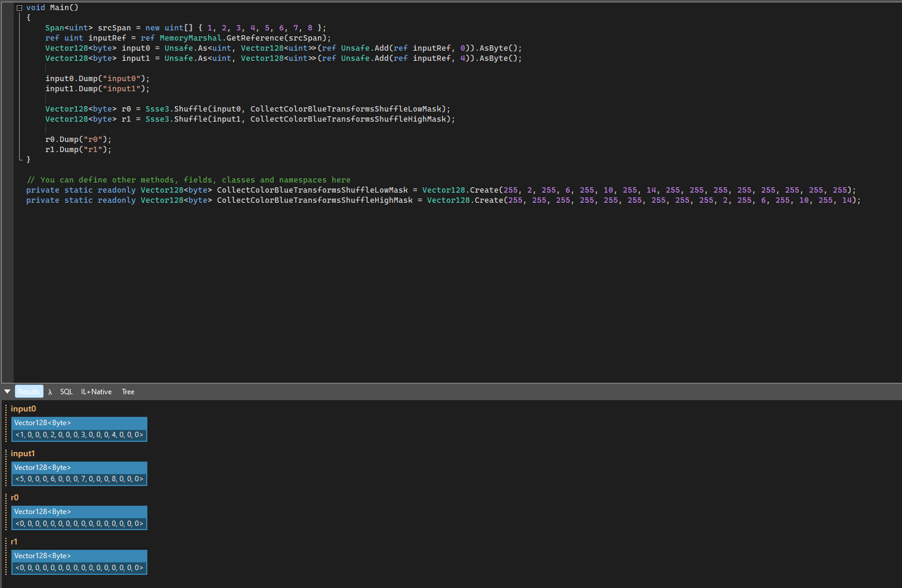This screenshot has height=588, width=902.
Task: Open the IL+Native tab
Action: point(96,392)
